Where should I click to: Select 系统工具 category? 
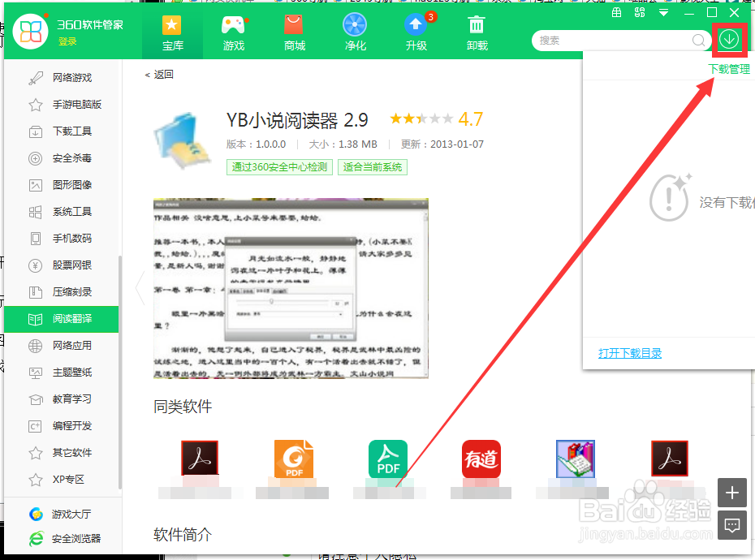pyautogui.click(x=61, y=211)
